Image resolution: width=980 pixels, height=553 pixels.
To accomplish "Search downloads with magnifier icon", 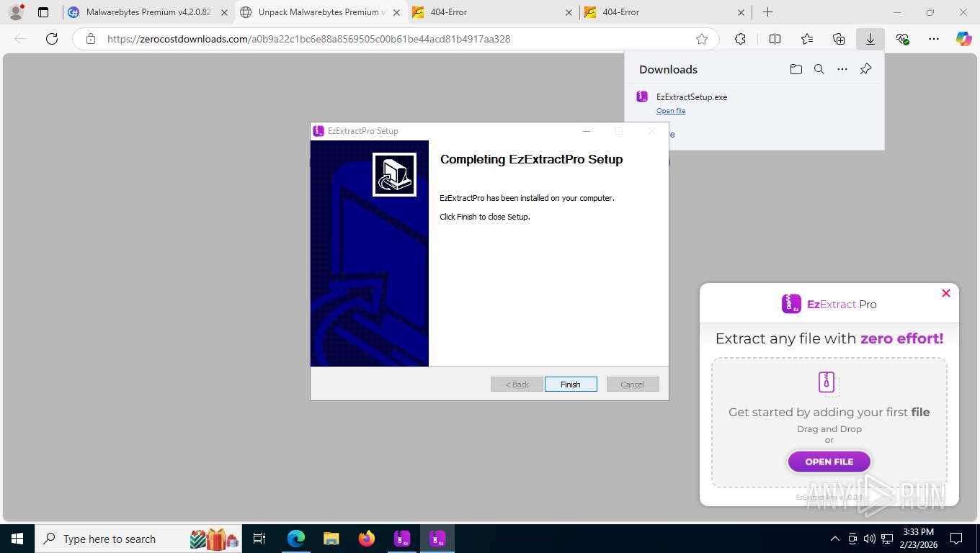I will (x=819, y=69).
